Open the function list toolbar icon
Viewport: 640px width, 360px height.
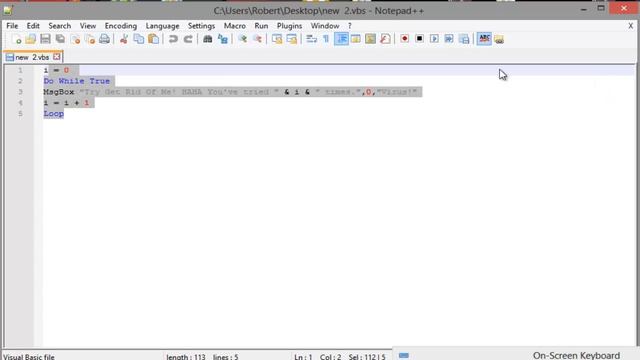coord(385,39)
